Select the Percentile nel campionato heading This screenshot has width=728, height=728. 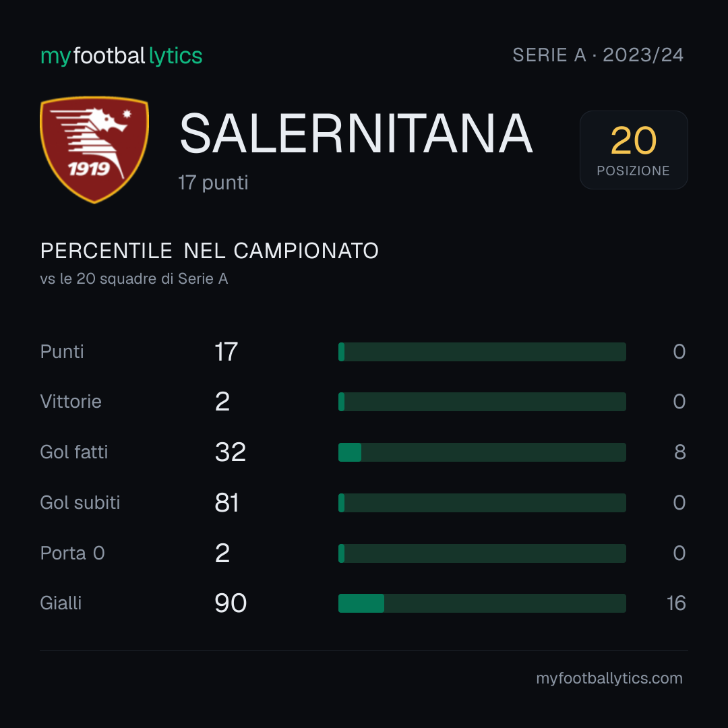pyautogui.click(x=210, y=251)
